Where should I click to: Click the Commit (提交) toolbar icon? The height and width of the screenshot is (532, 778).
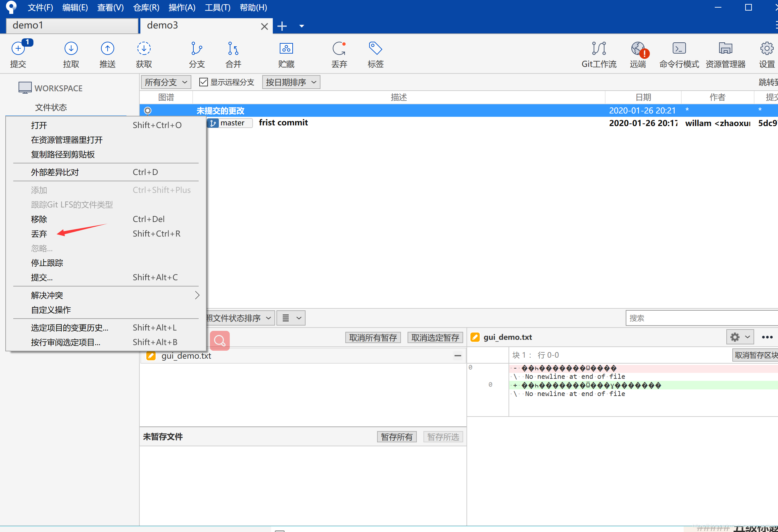18,49
